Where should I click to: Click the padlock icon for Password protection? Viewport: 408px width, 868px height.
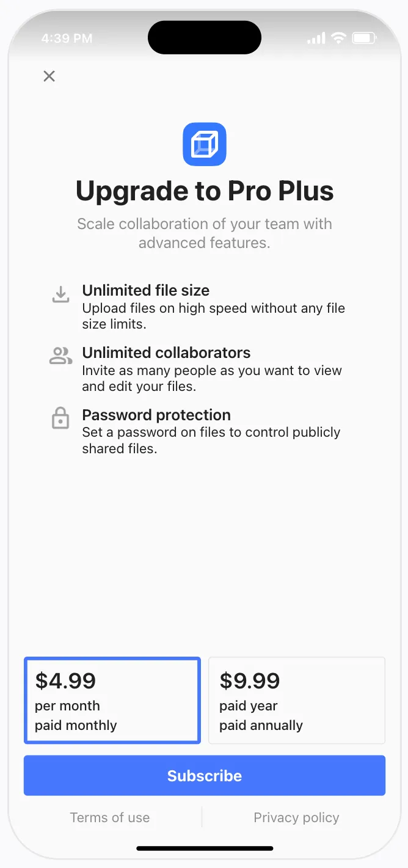click(x=60, y=419)
